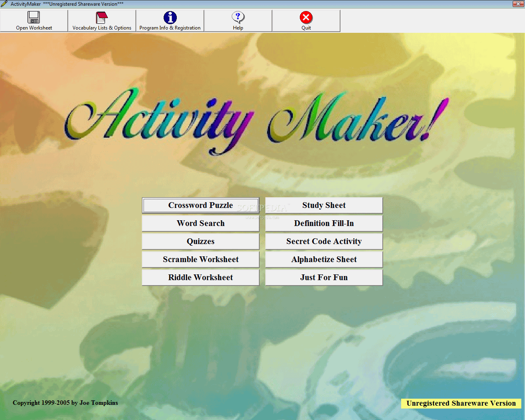Open the Riddle Worksheet activity
The image size is (525, 420).
pos(201,278)
